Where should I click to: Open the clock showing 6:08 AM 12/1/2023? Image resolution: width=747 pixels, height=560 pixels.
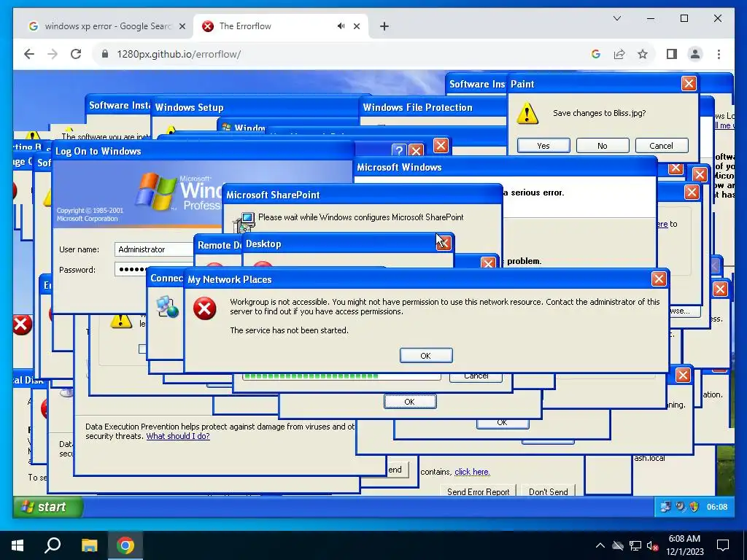point(684,545)
